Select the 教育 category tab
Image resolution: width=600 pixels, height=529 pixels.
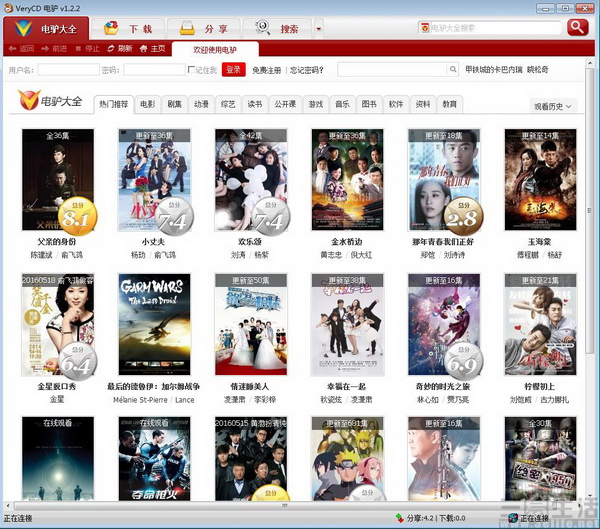coord(450,104)
